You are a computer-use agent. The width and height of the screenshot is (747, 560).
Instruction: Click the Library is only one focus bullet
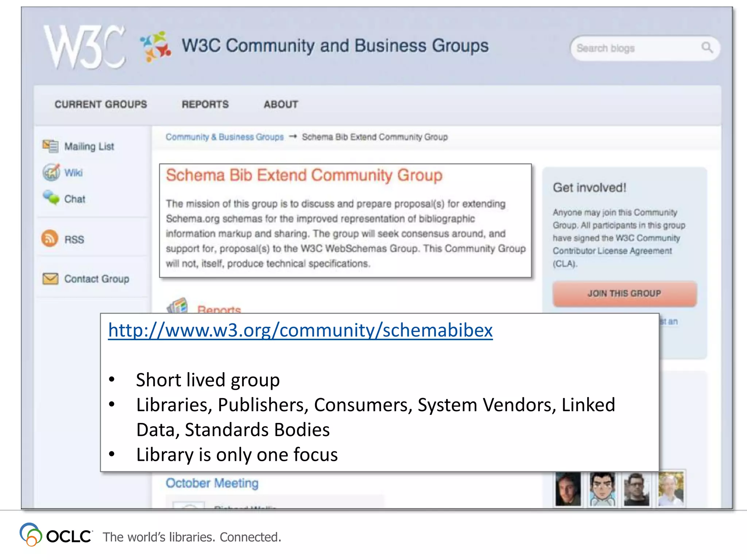coord(237,455)
